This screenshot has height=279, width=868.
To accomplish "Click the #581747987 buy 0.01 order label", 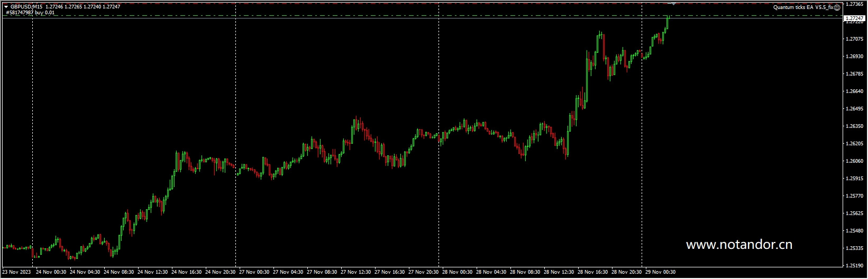I will pyautogui.click(x=30, y=12).
